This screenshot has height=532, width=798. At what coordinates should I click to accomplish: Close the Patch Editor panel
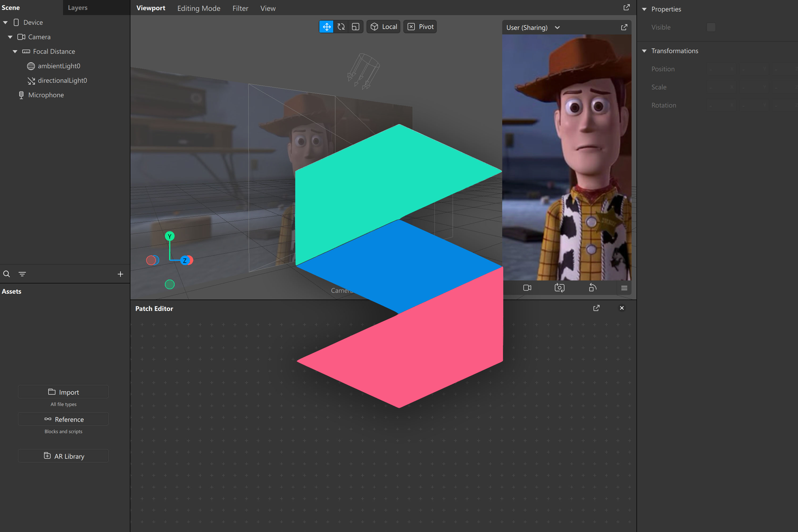[x=622, y=308]
